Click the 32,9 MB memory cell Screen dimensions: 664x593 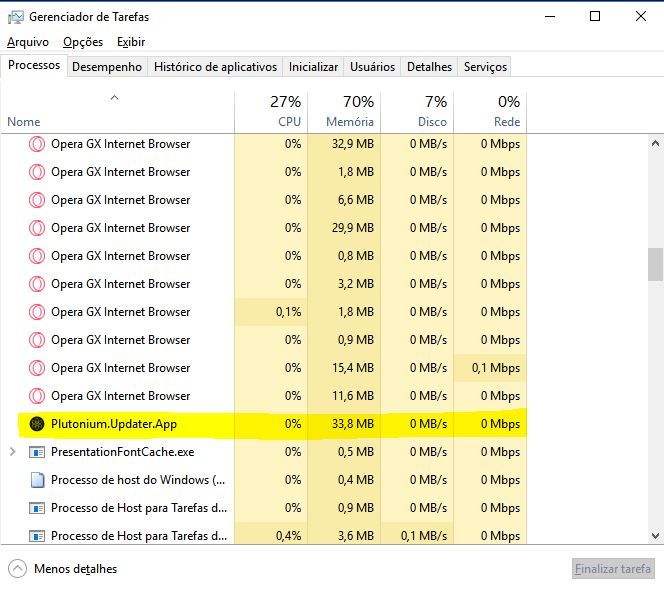[344, 144]
